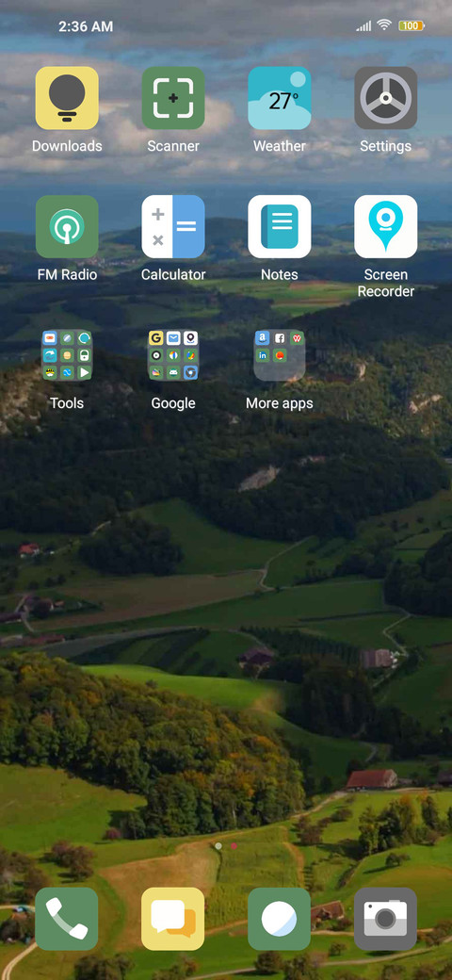This screenshot has height=980, width=452.
Task: Switch to the second home screen page dot
Action: point(234,845)
